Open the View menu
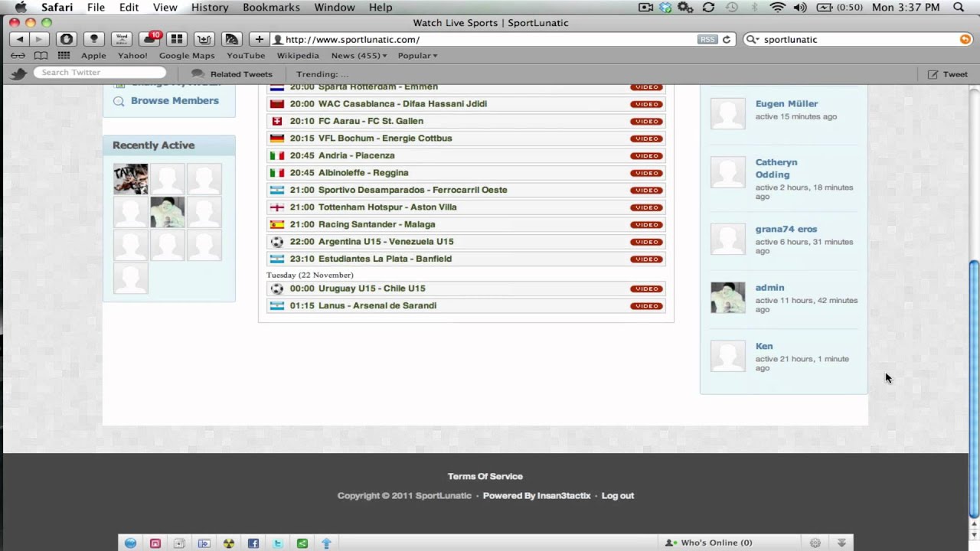Image resolution: width=980 pixels, height=551 pixels. pos(165,7)
